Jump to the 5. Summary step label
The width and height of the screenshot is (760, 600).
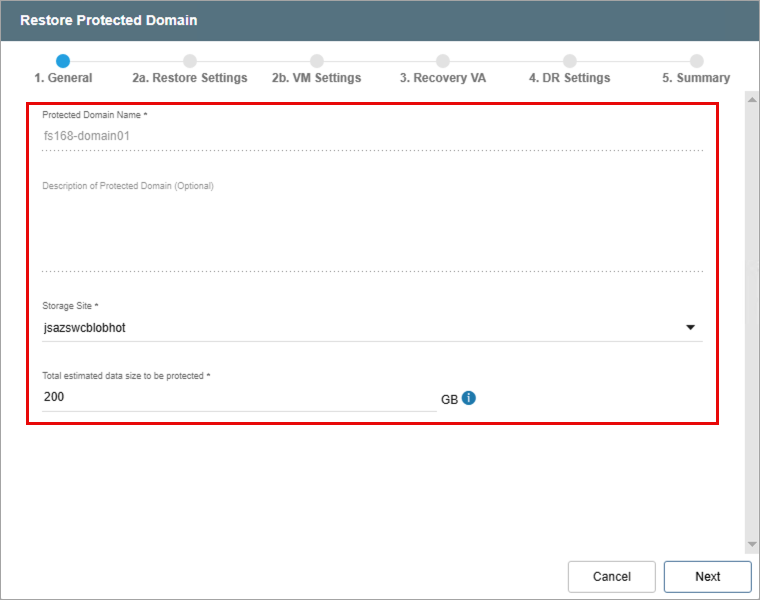(696, 78)
